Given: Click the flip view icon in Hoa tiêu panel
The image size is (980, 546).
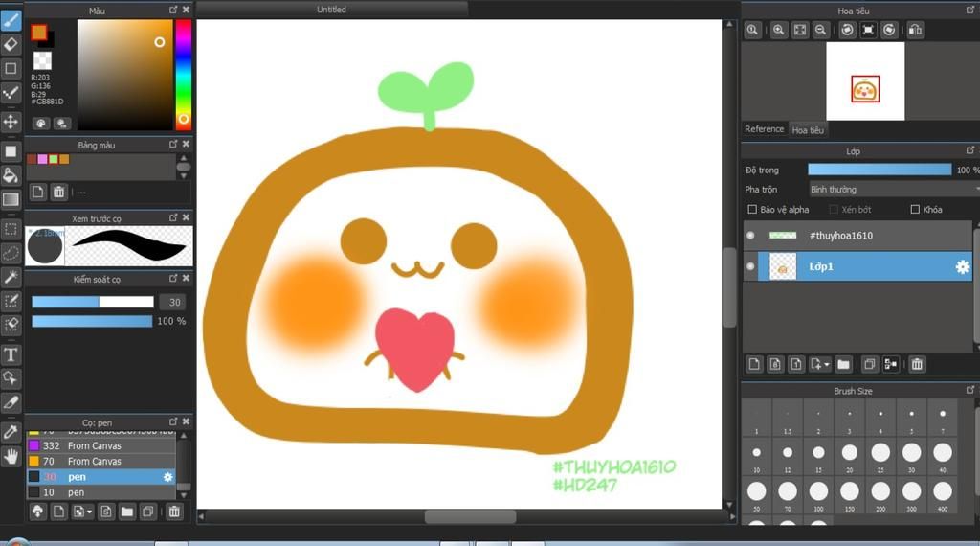Looking at the screenshot, I should point(916,30).
